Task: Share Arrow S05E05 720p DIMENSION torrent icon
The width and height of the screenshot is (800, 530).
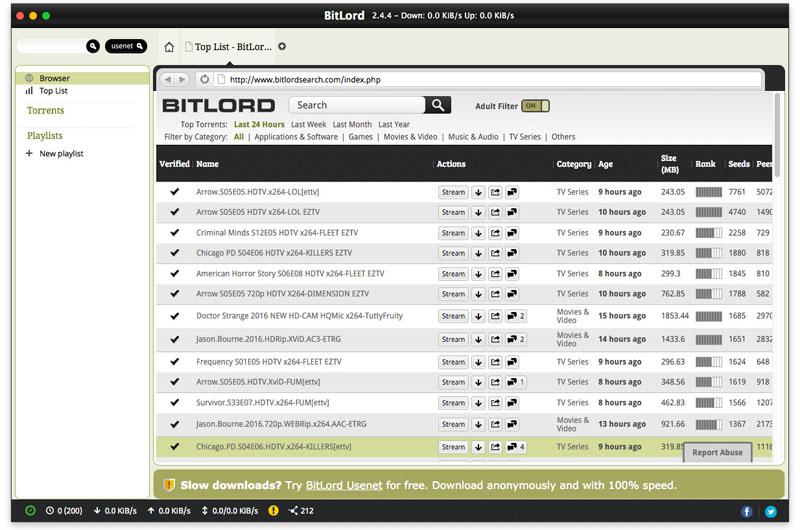Action: pos(495,294)
